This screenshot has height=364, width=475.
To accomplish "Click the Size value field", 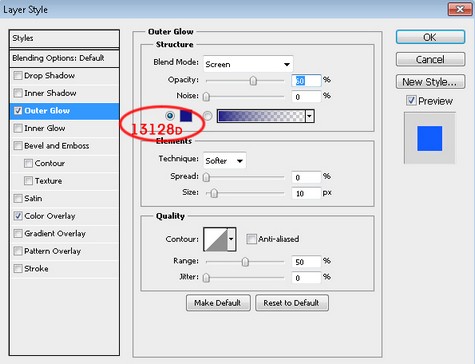I will point(306,193).
